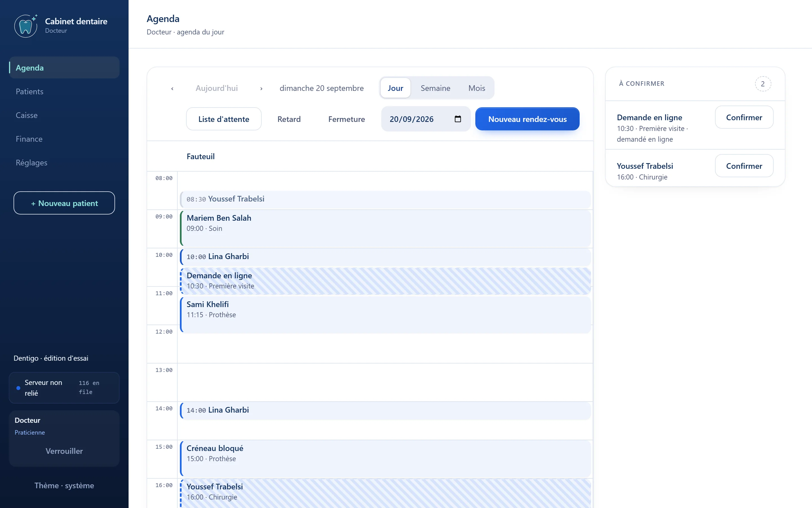This screenshot has height=508, width=812.
Task: Click the À CONFIRMER heading
Action: pyautogui.click(x=641, y=84)
